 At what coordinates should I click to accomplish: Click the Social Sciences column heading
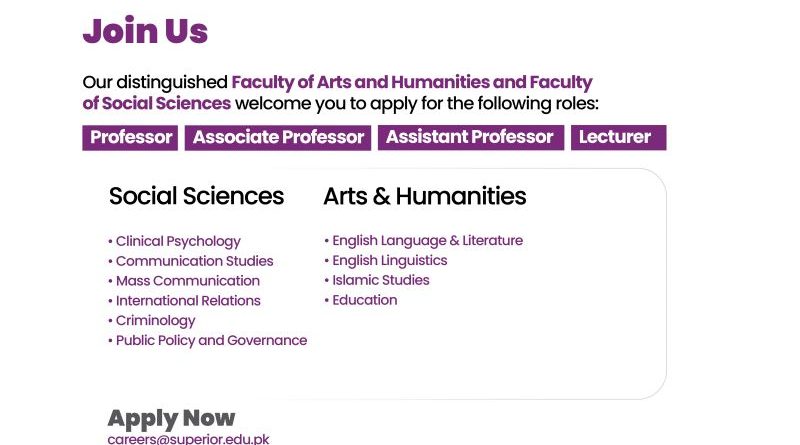point(196,196)
